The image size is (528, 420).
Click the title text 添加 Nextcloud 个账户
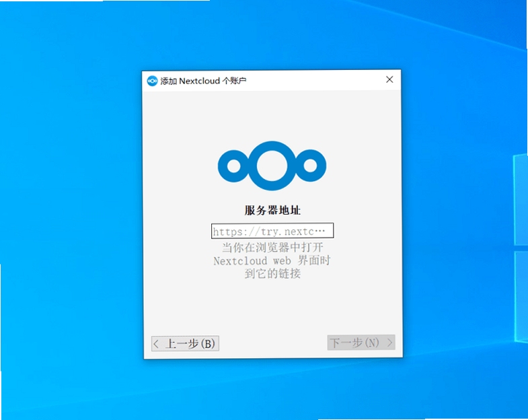tap(203, 81)
